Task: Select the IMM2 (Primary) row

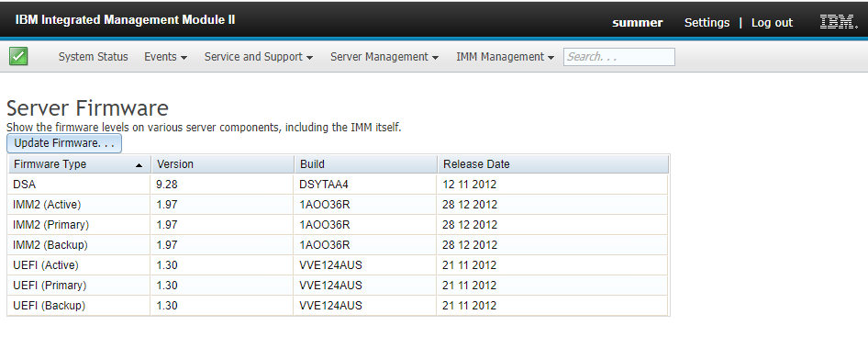Action: [338, 224]
